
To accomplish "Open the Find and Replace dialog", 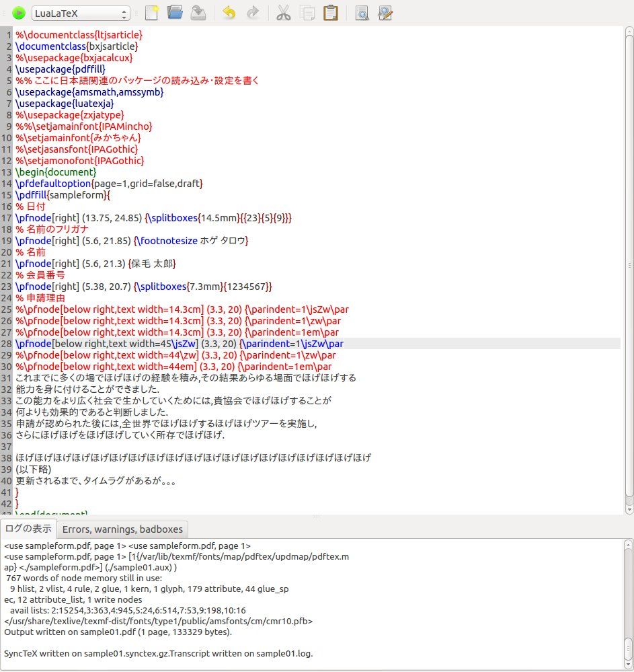I will tap(385, 13).
